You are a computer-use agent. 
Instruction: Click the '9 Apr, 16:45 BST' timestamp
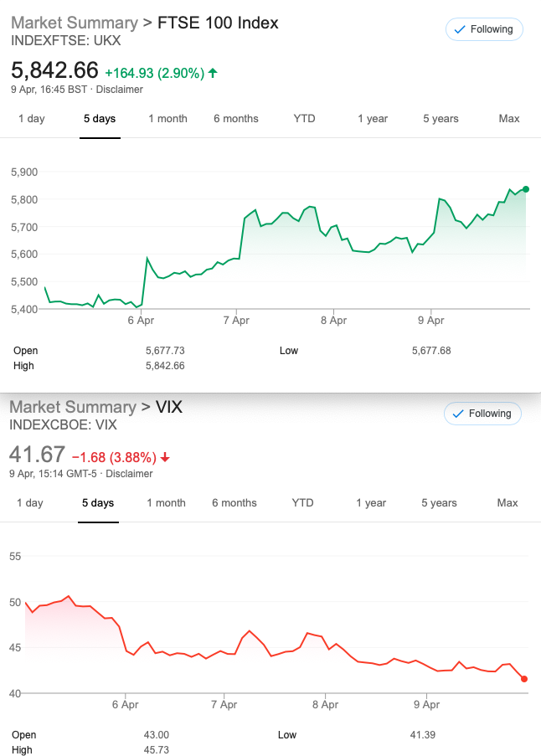pyautogui.click(x=49, y=90)
